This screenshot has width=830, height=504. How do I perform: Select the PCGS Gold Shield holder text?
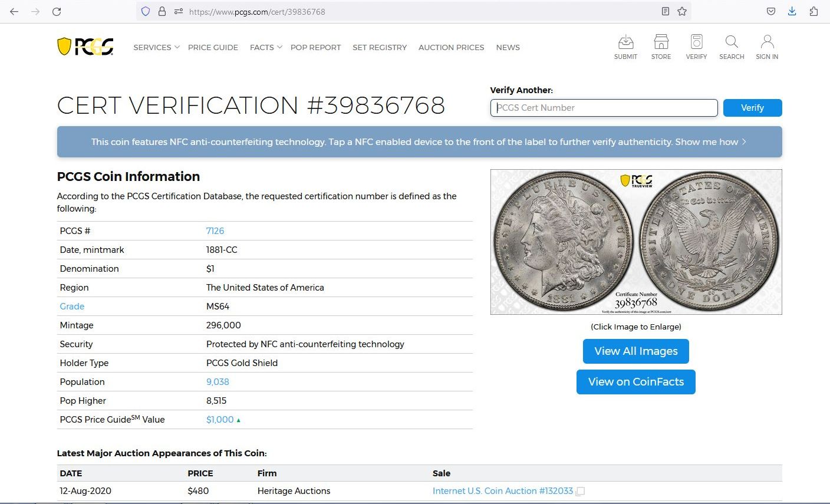242,363
